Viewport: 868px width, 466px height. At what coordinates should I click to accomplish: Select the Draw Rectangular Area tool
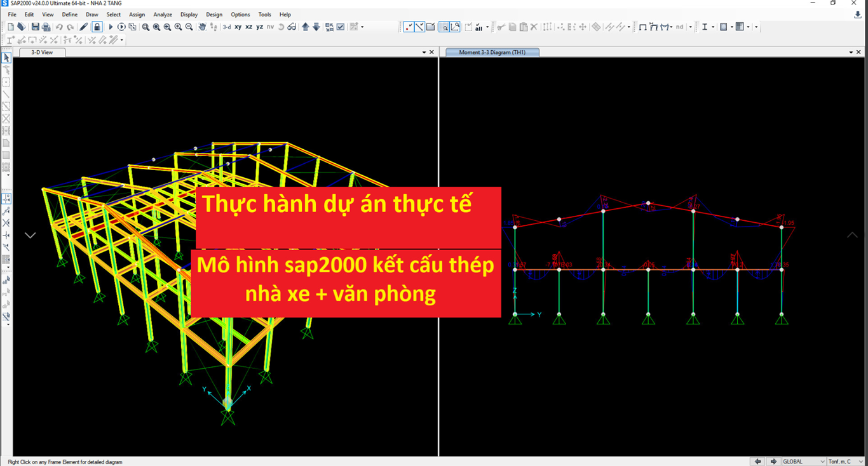tap(6, 156)
